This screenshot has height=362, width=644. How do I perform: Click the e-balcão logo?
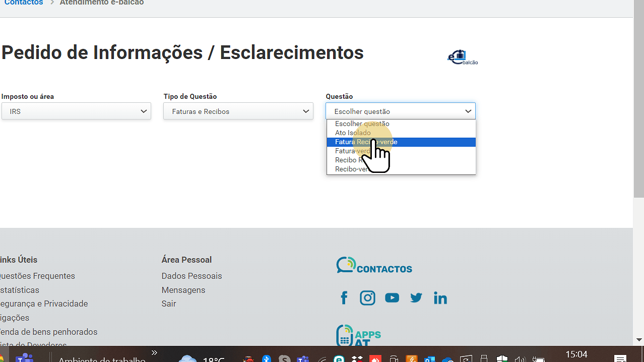[x=462, y=57]
